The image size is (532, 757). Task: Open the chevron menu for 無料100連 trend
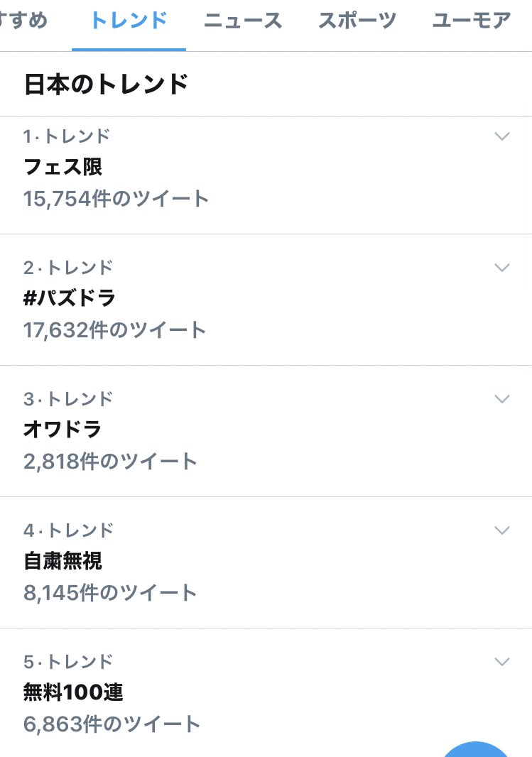pyautogui.click(x=502, y=661)
